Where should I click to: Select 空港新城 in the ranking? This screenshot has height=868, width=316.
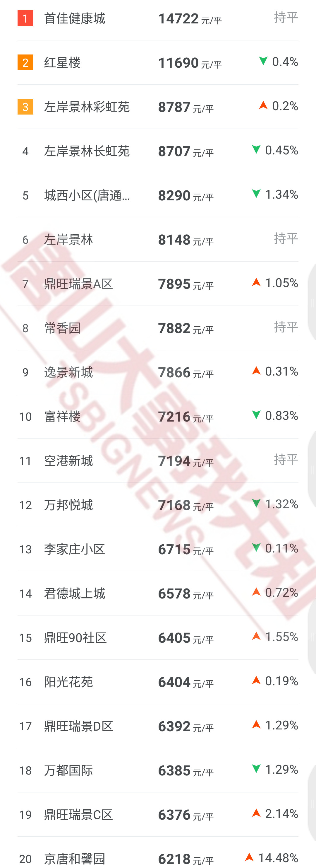coord(68,461)
